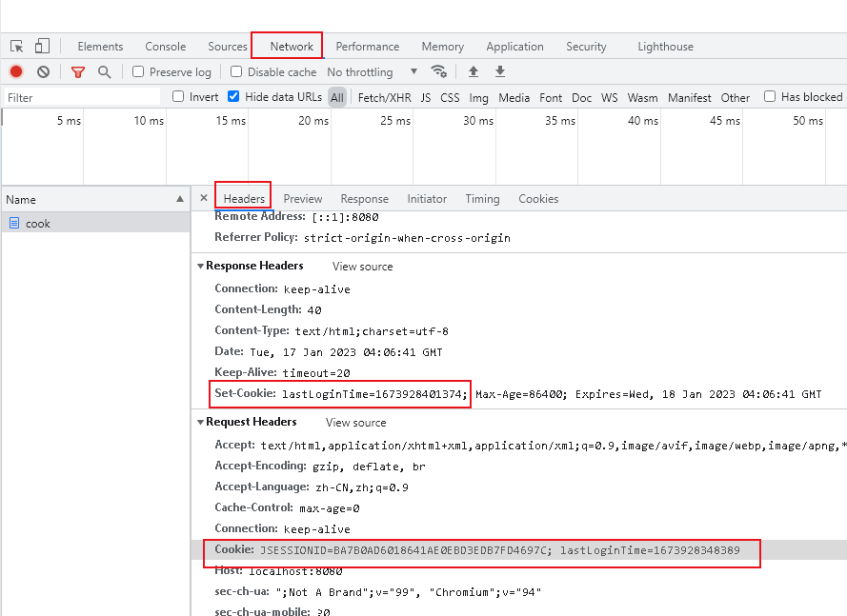The width and height of the screenshot is (847, 616).
Task: Clear the network log
Action: 43,71
